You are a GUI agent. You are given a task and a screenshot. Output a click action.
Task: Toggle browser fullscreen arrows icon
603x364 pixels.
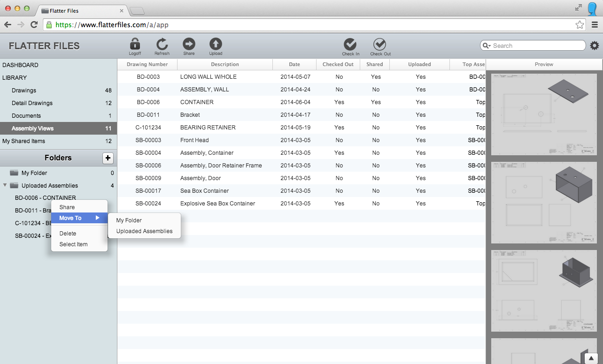coord(578,8)
